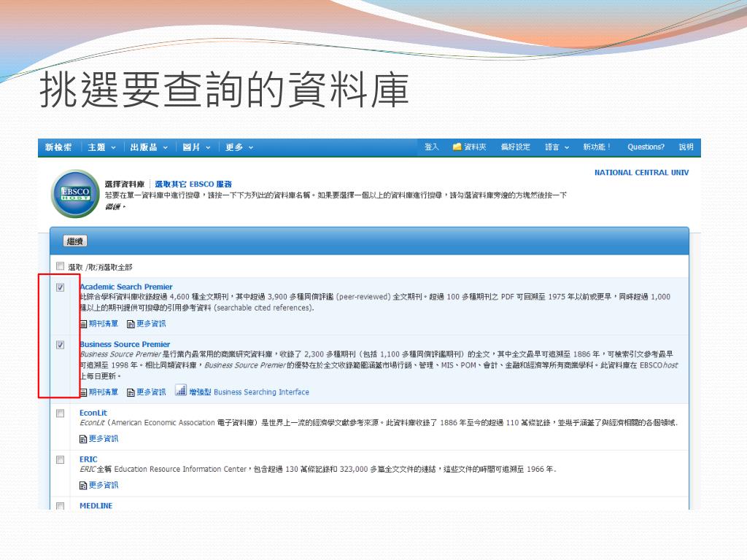Screen dimensions: 747x560
Task: Check the ERIC database checkbox
Action: click(60, 460)
